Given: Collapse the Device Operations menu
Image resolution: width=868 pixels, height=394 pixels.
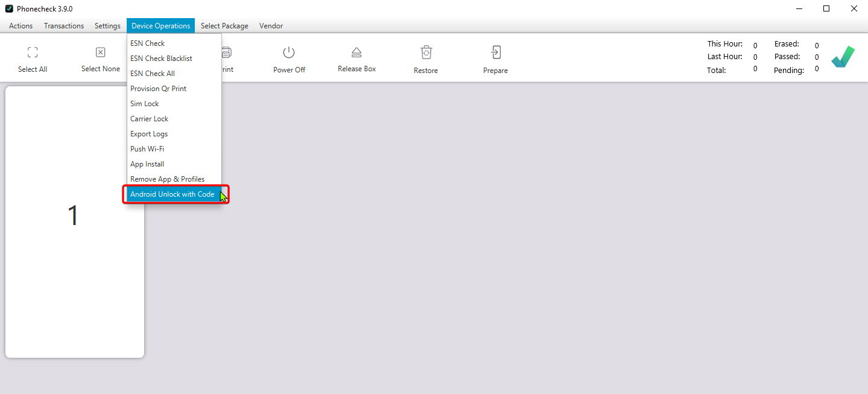Looking at the screenshot, I should (x=160, y=26).
